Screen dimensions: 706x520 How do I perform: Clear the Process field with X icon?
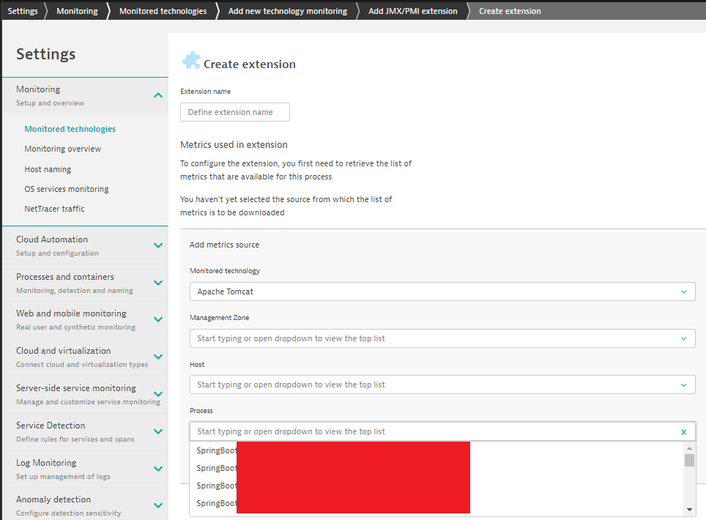point(684,432)
